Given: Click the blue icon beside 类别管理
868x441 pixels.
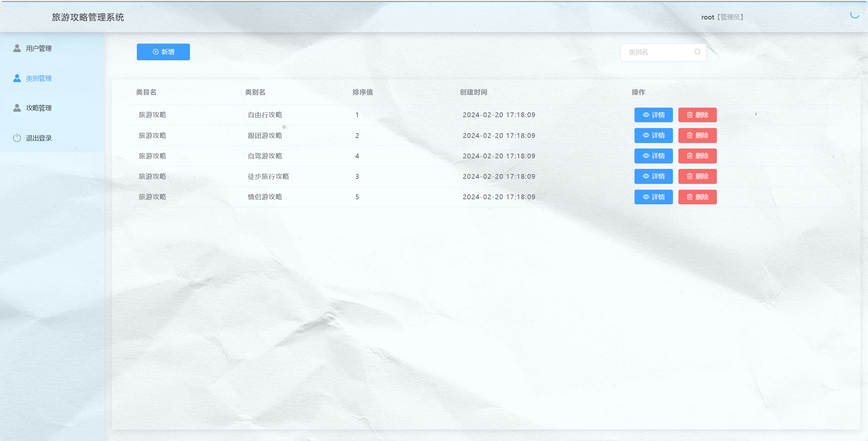Looking at the screenshot, I should [17, 78].
